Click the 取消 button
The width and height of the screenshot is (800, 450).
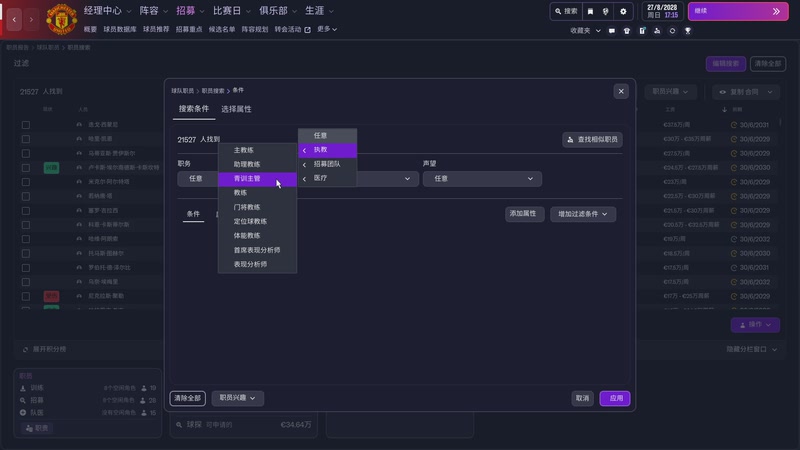tap(582, 398)
